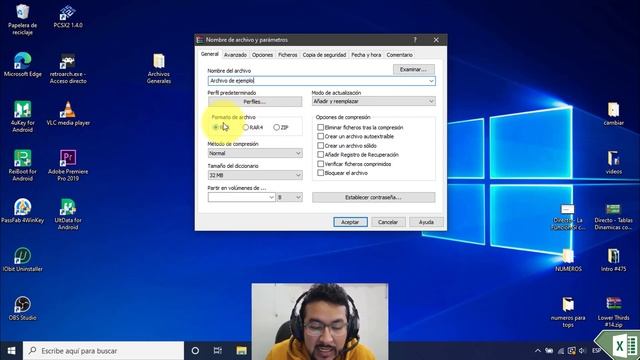Enable Eliminar ficheros tras la compresión
Screen dimensions: 640x360
[320, 127]
